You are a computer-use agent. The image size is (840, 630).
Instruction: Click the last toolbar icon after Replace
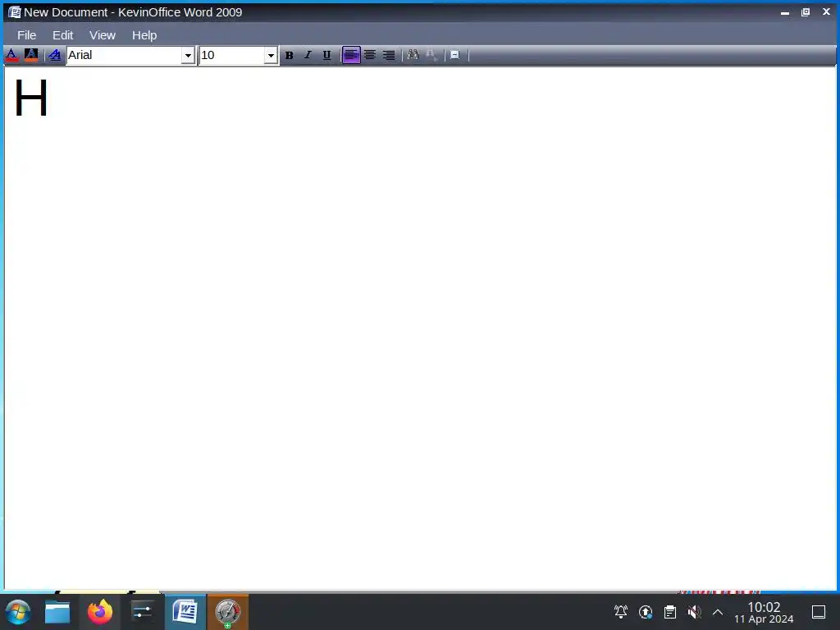coord(454,55)
